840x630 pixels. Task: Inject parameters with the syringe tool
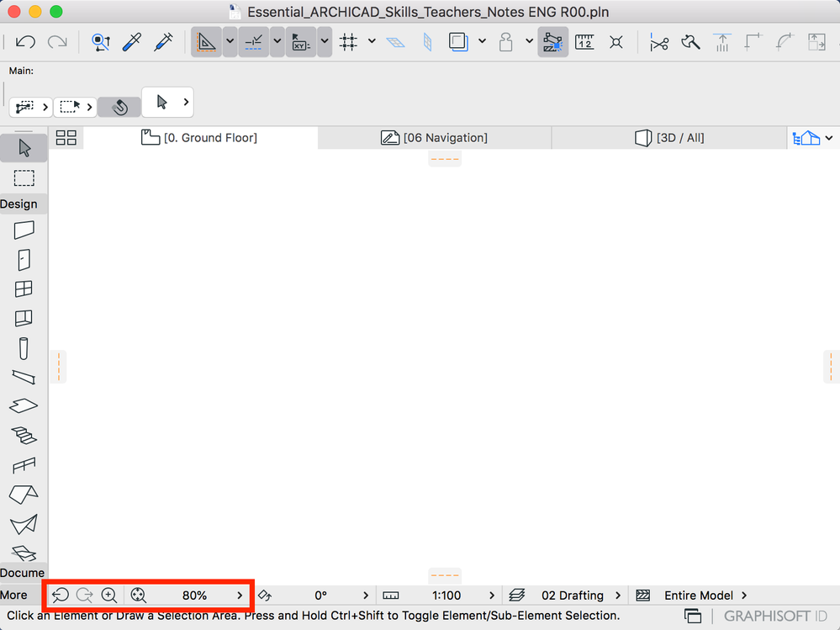click(163, 42)
